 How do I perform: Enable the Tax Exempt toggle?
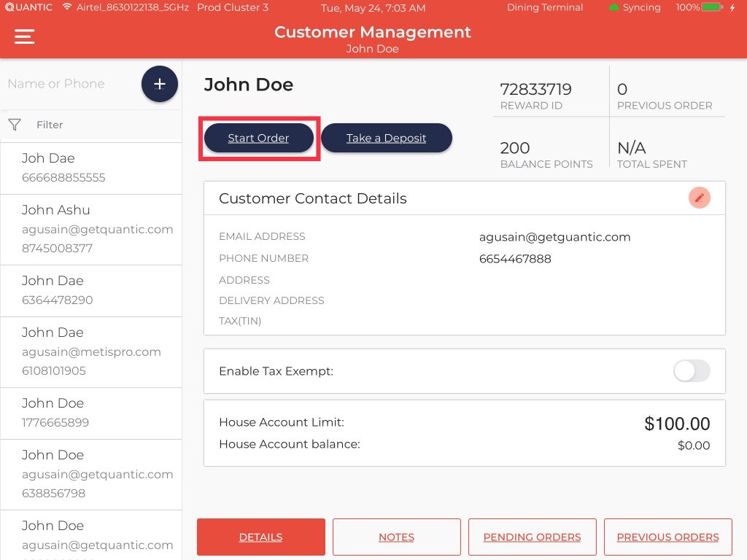tap(691, 371)
